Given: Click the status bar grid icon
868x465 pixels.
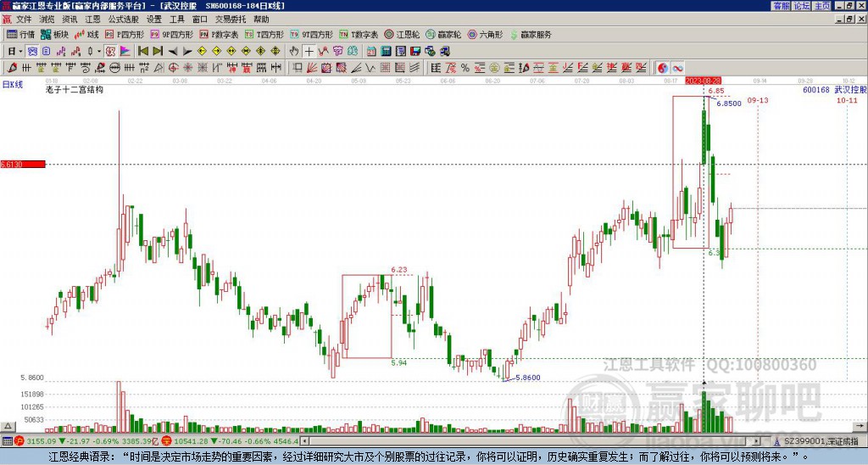Looking at the screenshot, I should coord(7,441).
